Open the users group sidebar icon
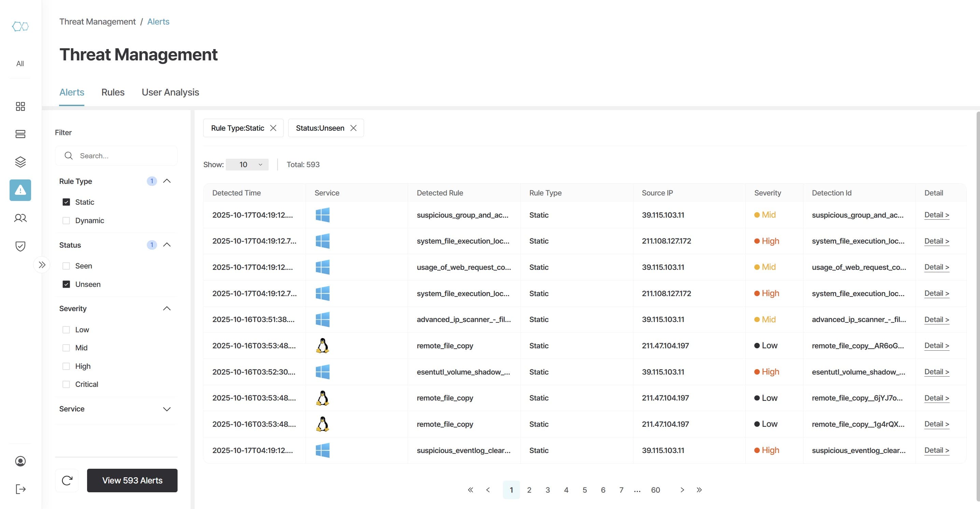Image resolution: width=980 pixels, height=509 pixels. [20, 218]
